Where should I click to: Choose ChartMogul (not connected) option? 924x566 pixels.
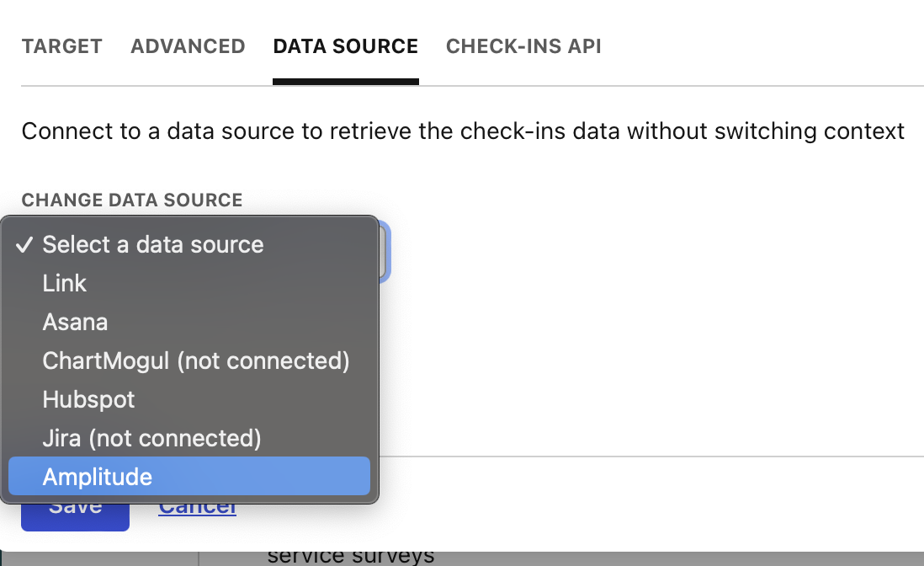click(196, 361)
